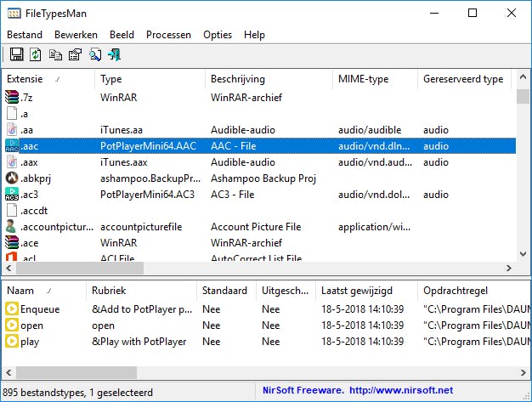
Task: Click the Properties toolbar icon
Action: [75, 55]
